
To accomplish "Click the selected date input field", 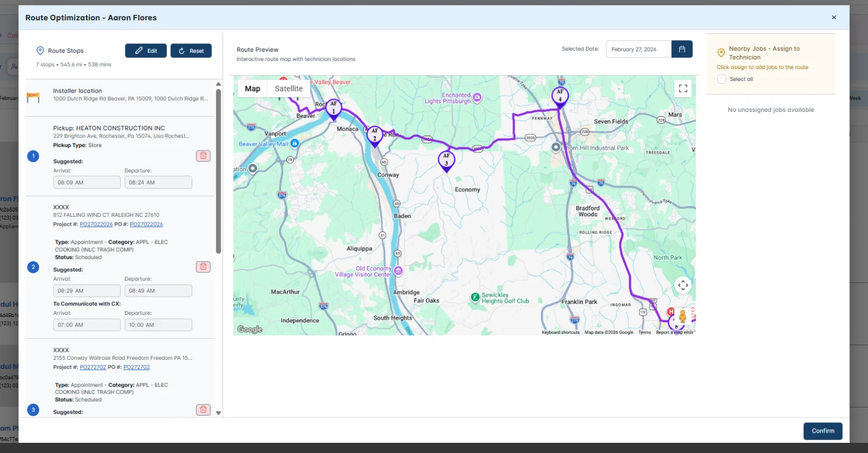I will coord(638,49).
